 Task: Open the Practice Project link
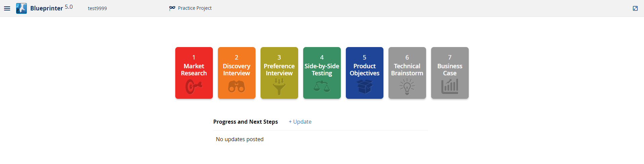(x=195, y=8)
